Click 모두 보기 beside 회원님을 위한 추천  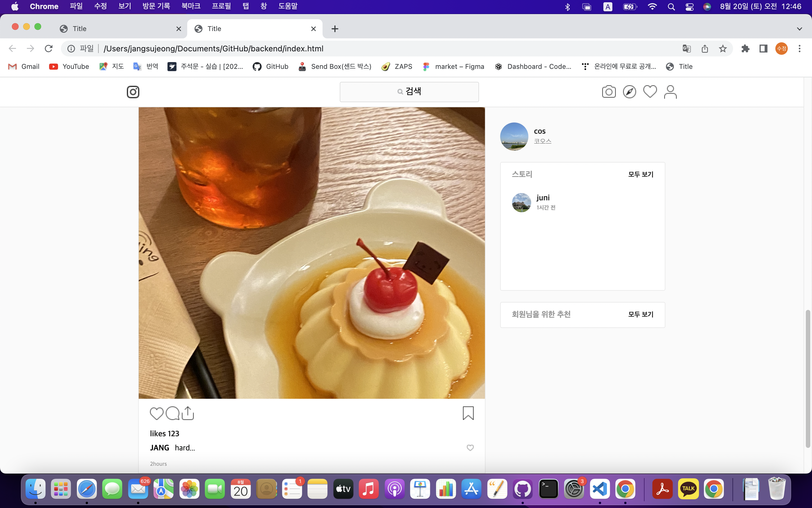point(641,314)
